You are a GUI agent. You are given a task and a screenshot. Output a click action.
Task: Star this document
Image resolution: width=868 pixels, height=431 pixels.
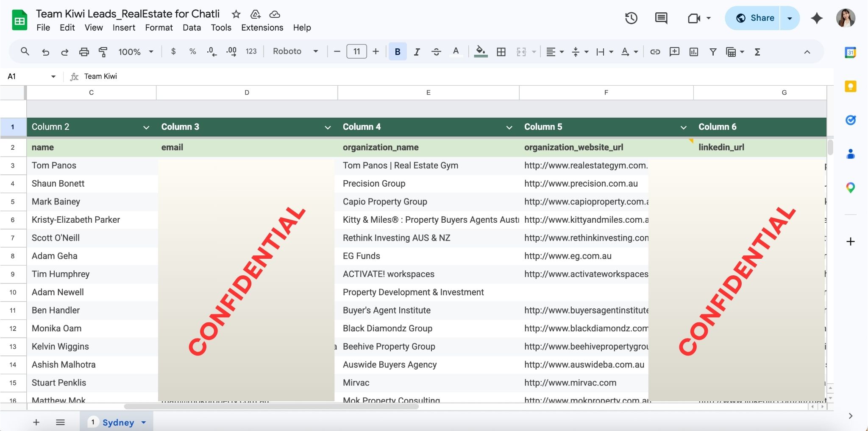point(236,14)
